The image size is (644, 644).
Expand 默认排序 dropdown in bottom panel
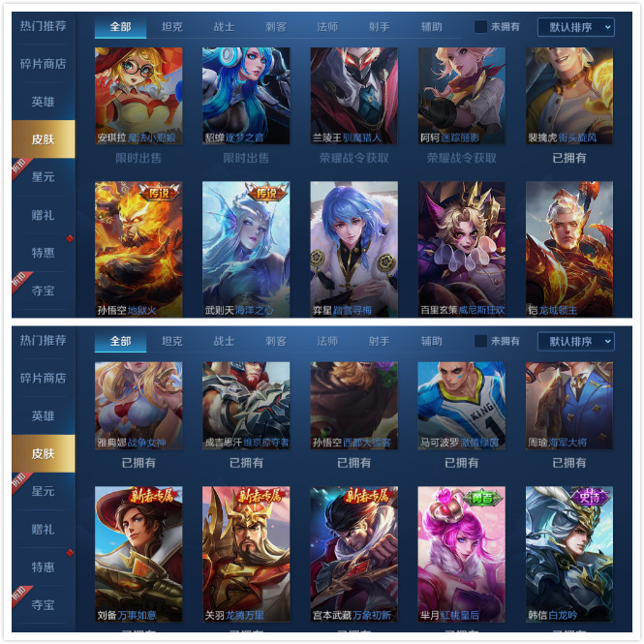(576, 341)
